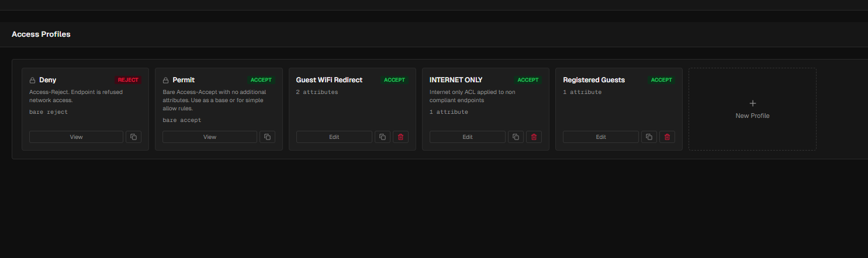Click the INTERNET ONLY title
Screen dimensions: 868x258
click(x=456, y=80)
